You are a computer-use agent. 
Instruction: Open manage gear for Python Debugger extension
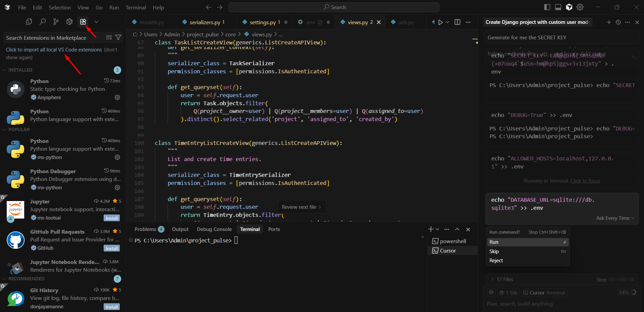click(x=117, y=188)
